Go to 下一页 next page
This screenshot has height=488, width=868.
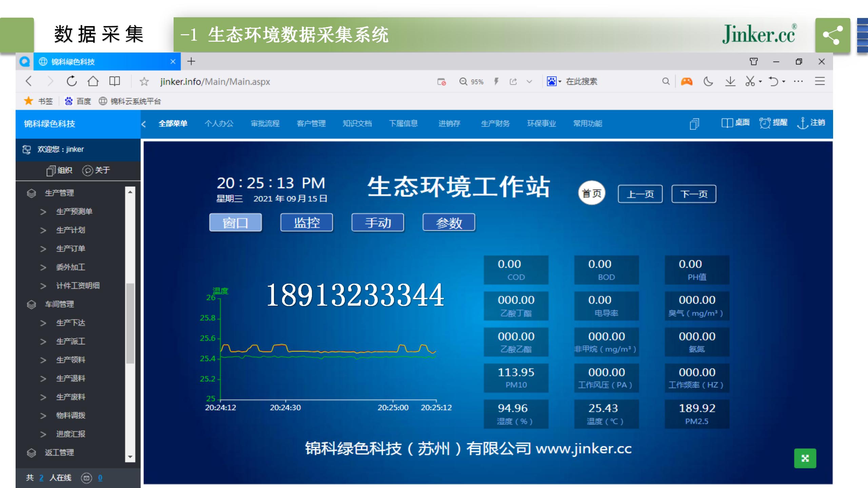pos(694,194)
